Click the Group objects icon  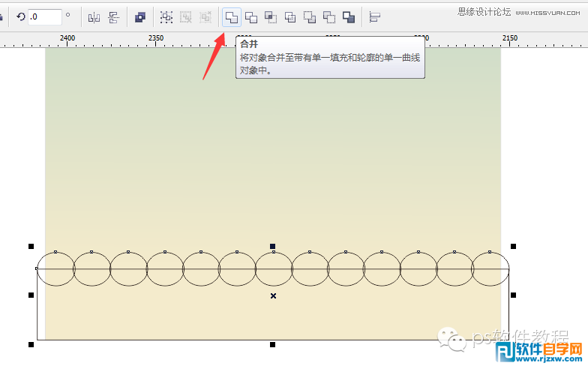[166, 17]
